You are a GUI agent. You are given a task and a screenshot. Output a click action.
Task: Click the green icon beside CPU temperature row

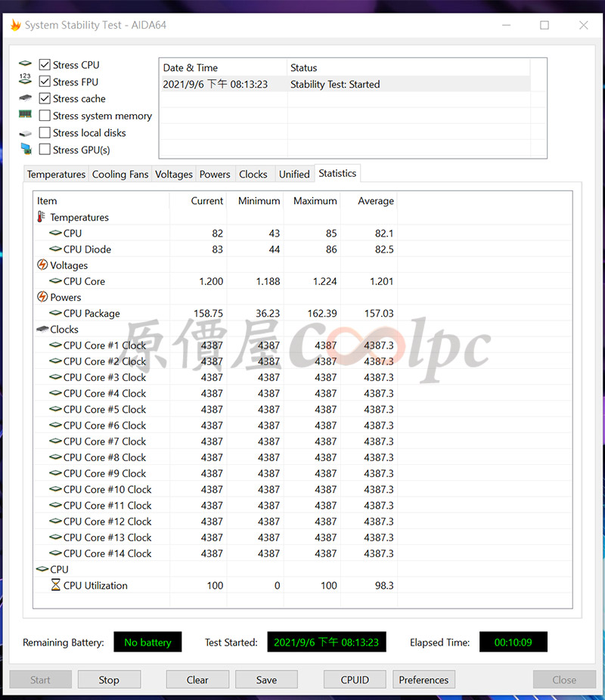click(55, 233)
